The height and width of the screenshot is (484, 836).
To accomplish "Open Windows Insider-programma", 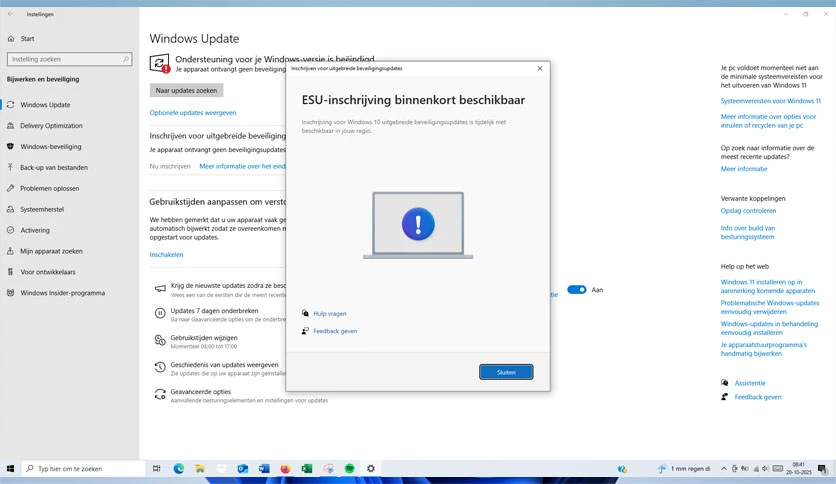I will 62,293.
